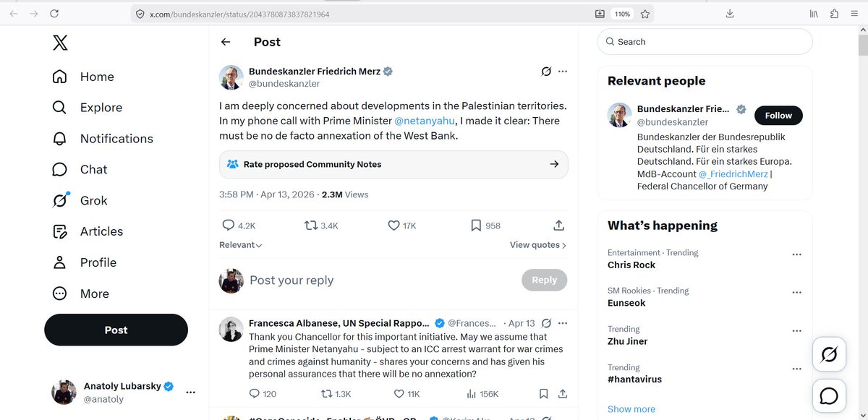868x420 pixels.
Task: Open the floating chat messages button
Action: click(x=829, y=396)
